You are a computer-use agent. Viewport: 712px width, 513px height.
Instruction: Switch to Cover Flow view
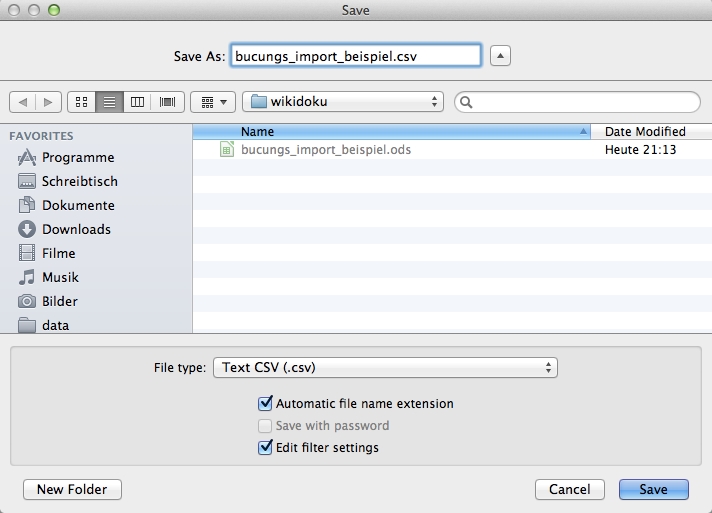pyautogui.click(x=167, y=102)
